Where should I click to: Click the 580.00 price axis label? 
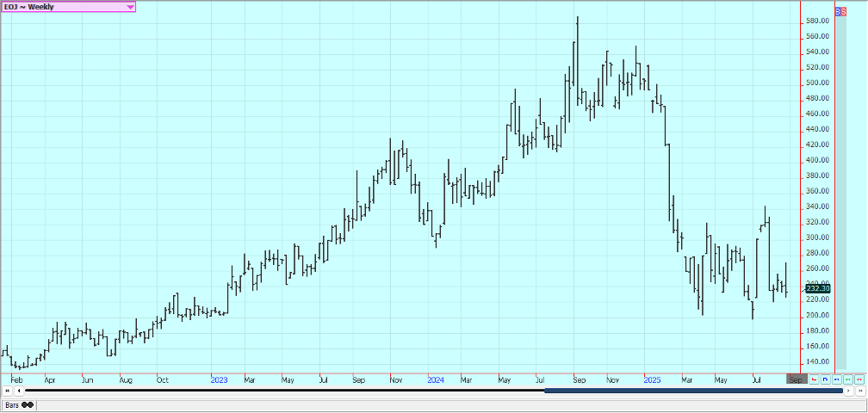click(818, 21)
